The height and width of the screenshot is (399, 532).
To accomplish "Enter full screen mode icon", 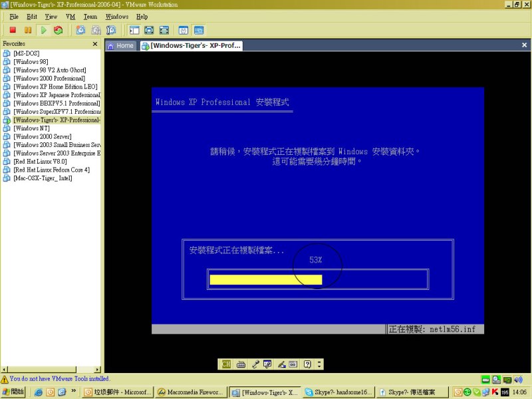I will pyautogui.click(x=164, y=30).
